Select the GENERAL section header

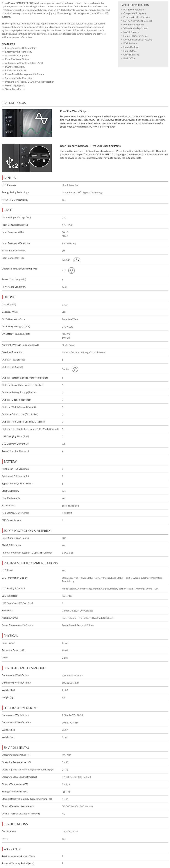(10, 178)
